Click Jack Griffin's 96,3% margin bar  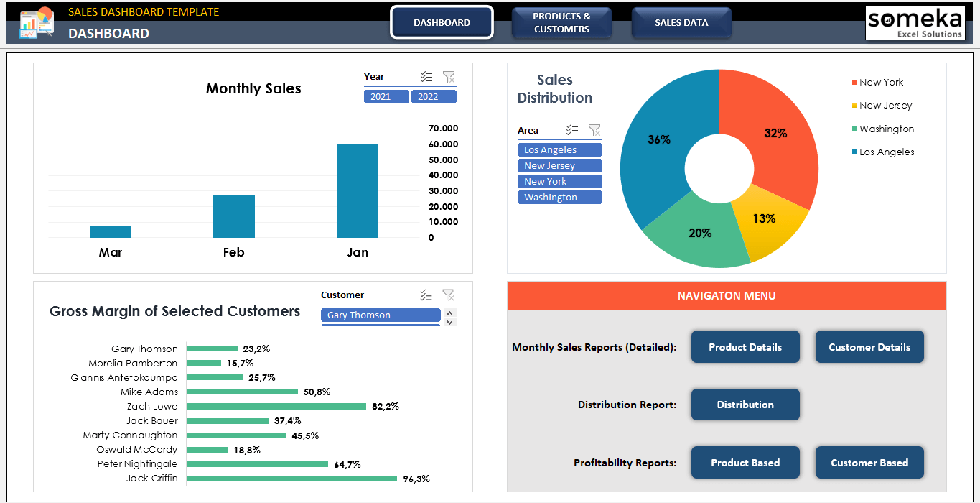(x=291, y=478)
